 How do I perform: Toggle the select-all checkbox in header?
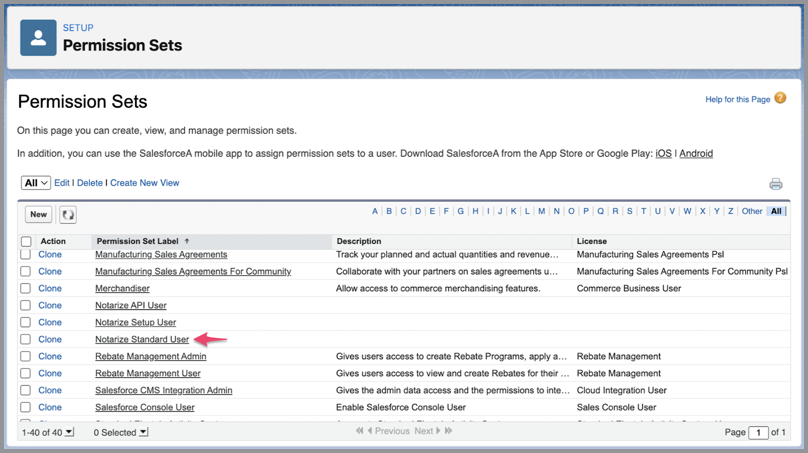(26, 241)
